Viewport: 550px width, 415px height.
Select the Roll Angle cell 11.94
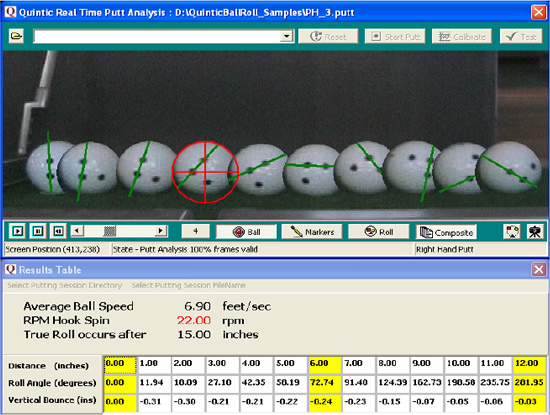[154, 383]
